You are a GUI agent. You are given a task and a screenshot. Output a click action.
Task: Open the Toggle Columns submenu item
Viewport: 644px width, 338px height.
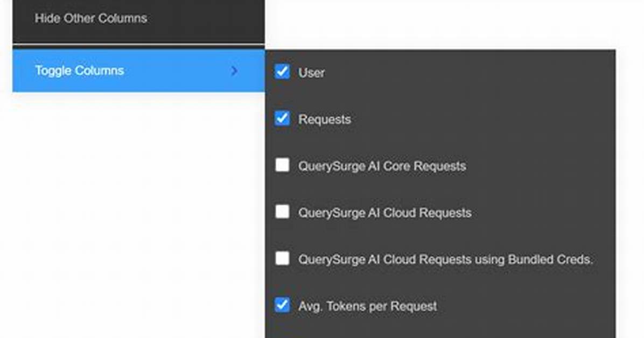(x=138, y=71)
